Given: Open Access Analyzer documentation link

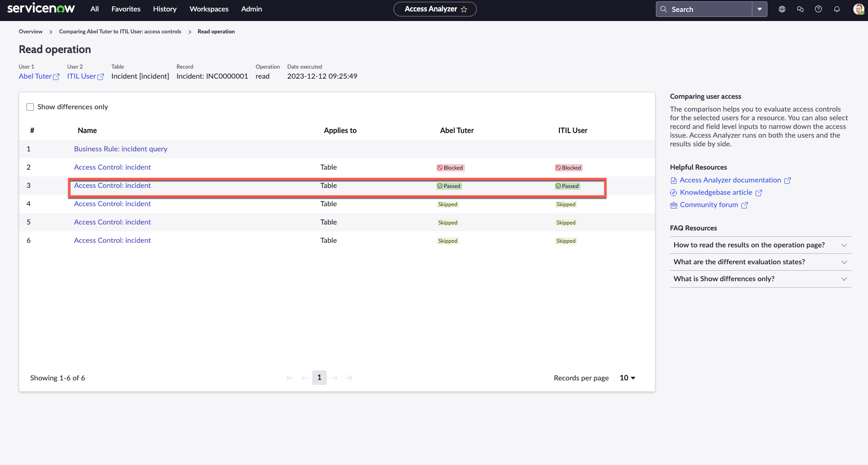Looking at the screenshot, I should pyautogui.click(x=730, y=180).
